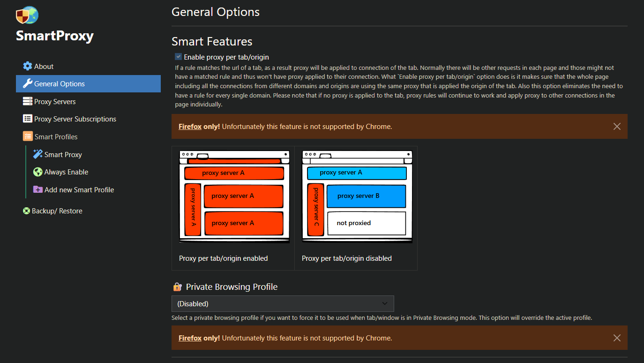
Task: Dismiss the first Firefox only warning banner
Action: click(x=617, y=126)
